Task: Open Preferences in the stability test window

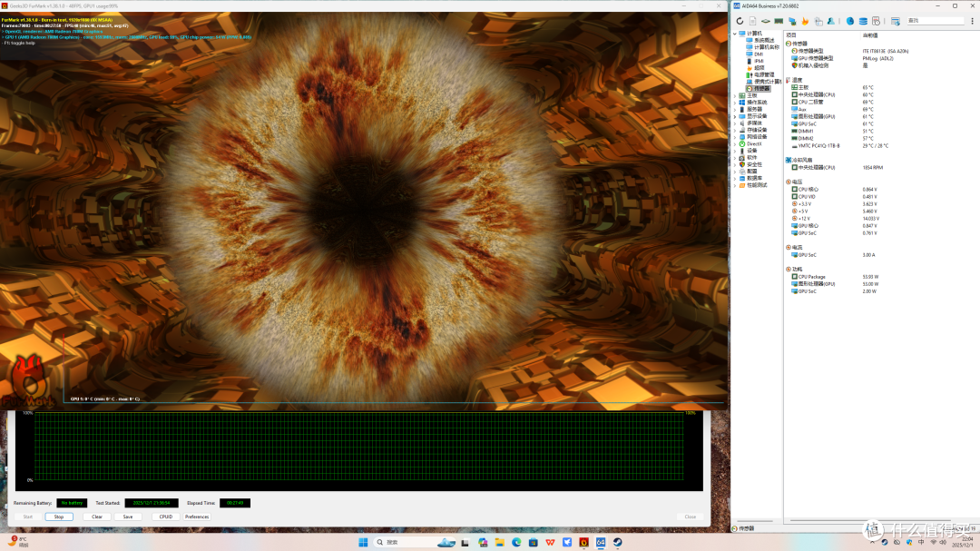Action: [x=197, y=517]
